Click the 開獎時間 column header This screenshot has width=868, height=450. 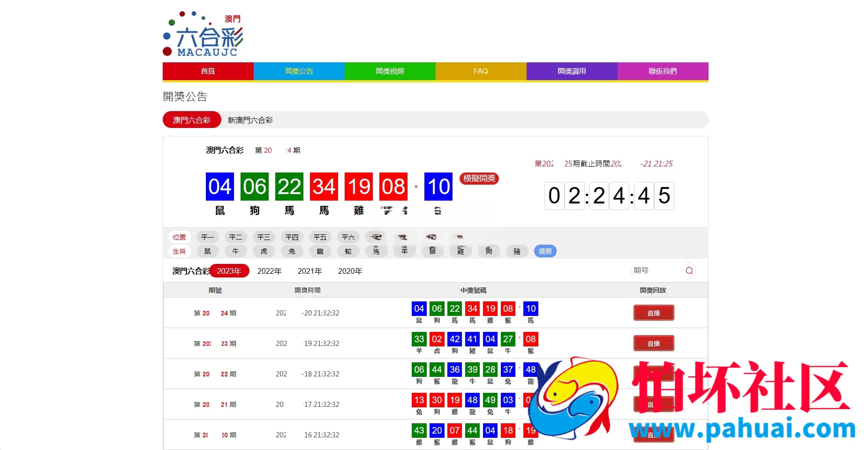click(308, 290)
